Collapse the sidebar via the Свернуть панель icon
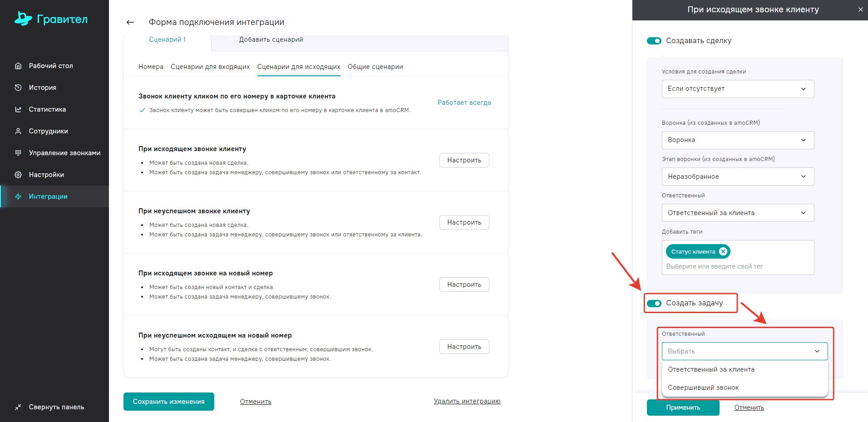Viewport: 868px width, 422px height. tap(18, 407)
